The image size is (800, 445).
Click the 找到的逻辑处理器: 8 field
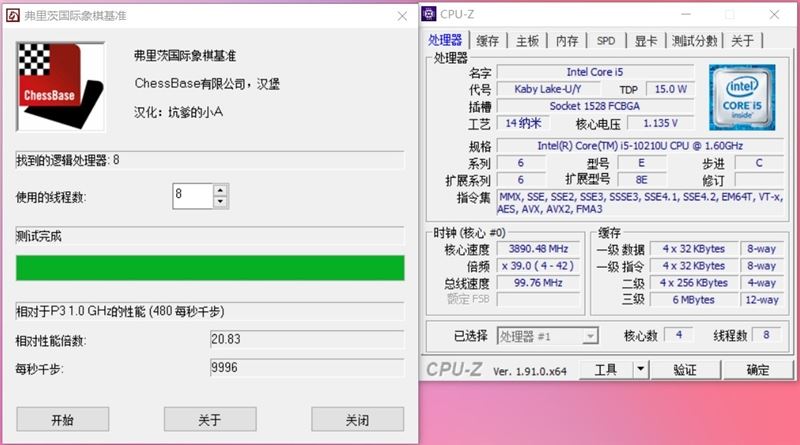(x=210, y=160)
